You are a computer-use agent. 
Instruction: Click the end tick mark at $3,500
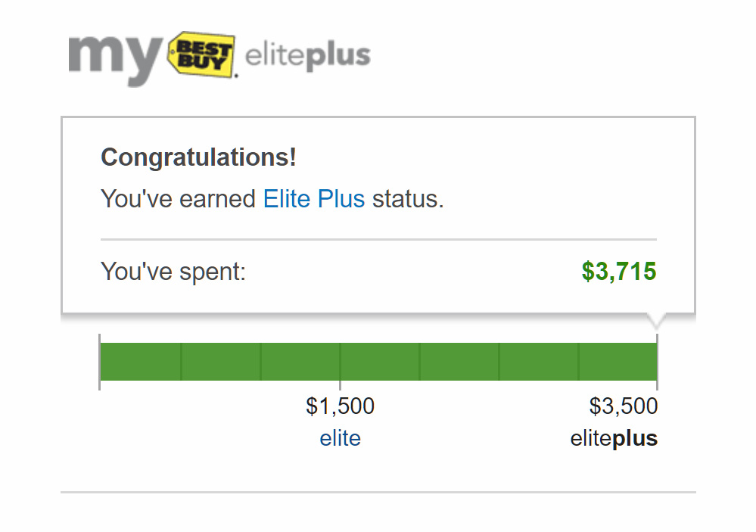coord(657,362)
